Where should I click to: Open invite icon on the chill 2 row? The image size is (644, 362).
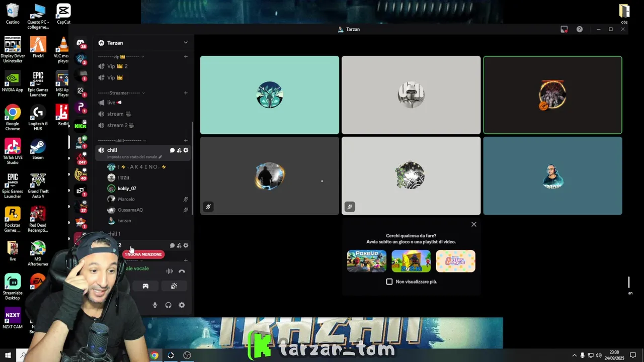pos(179,245)
